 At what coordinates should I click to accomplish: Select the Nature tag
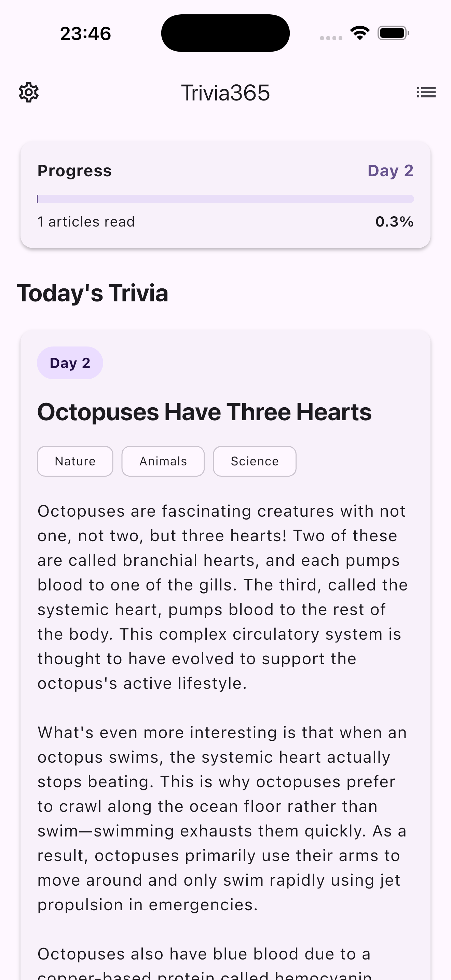click(x=75, y=461)
